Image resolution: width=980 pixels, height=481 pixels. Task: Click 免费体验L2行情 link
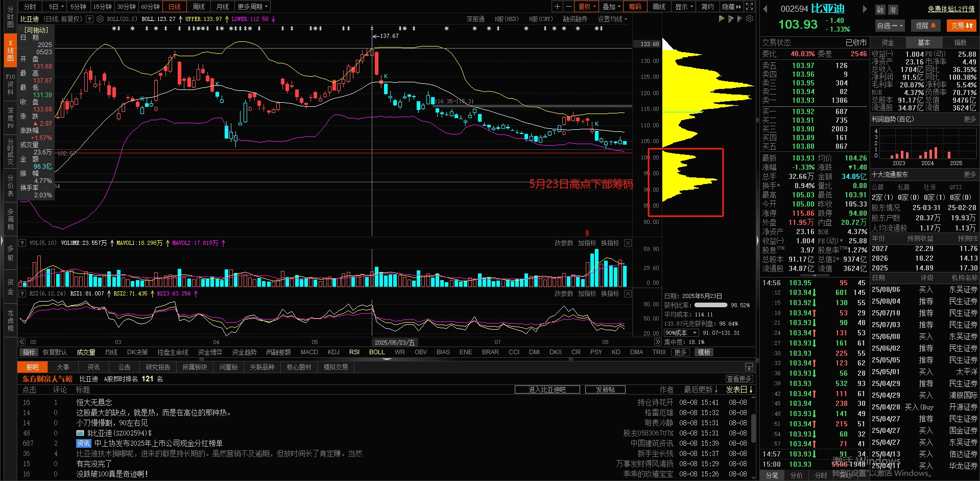[x=951, y=9]
